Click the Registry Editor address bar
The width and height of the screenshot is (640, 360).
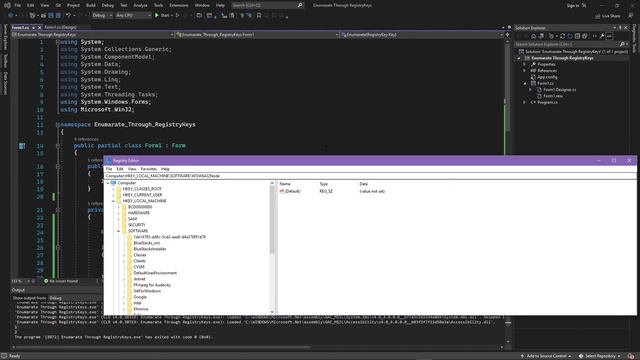click(x=370, y=176)
